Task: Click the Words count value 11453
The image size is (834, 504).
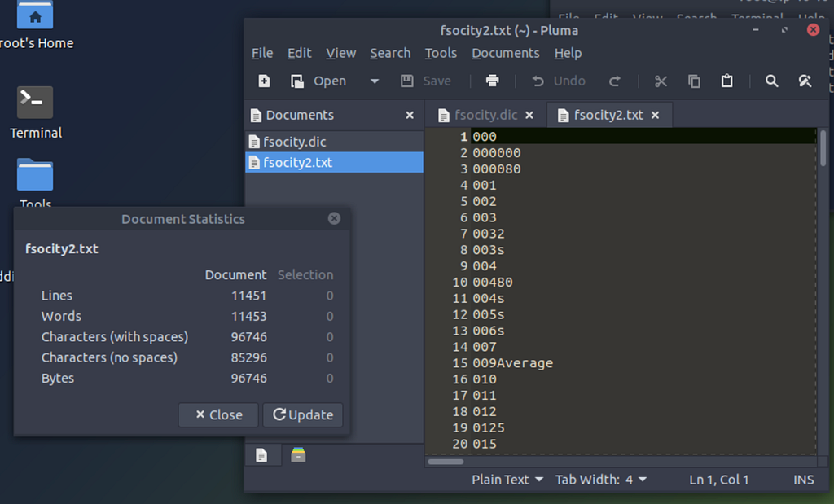Action: coord(248,317)
